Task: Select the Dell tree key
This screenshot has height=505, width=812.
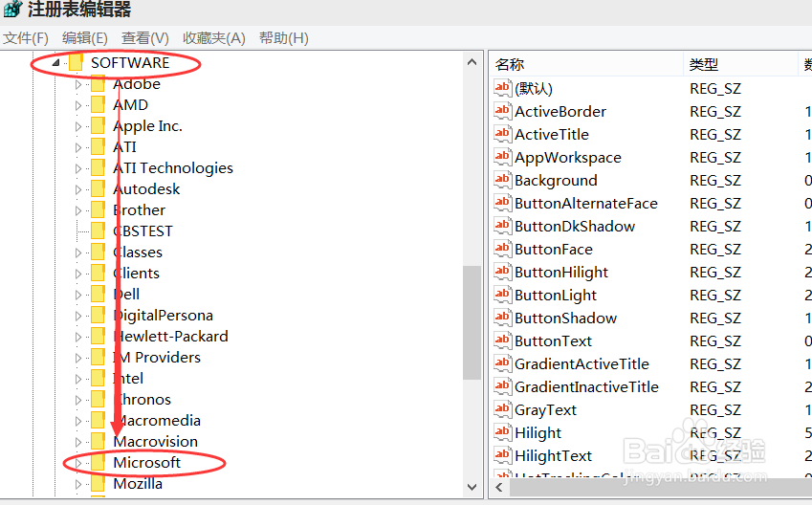Action: pyautogui.click(x=126, y=295)
